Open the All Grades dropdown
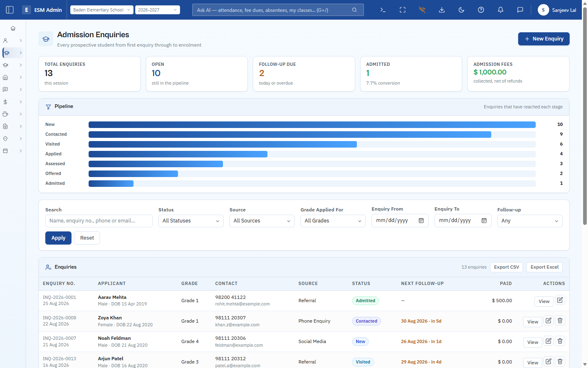This screenshot has height=368, width=588. pyautogui.click(x=333, y=221)
